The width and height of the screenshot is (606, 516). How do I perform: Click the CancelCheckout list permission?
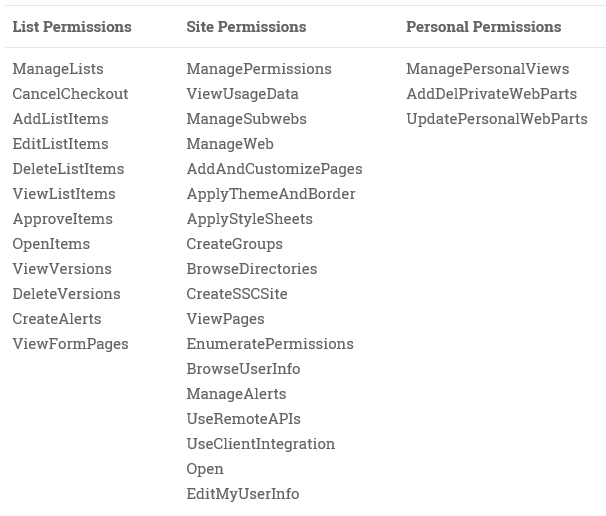tap(70, 94)
